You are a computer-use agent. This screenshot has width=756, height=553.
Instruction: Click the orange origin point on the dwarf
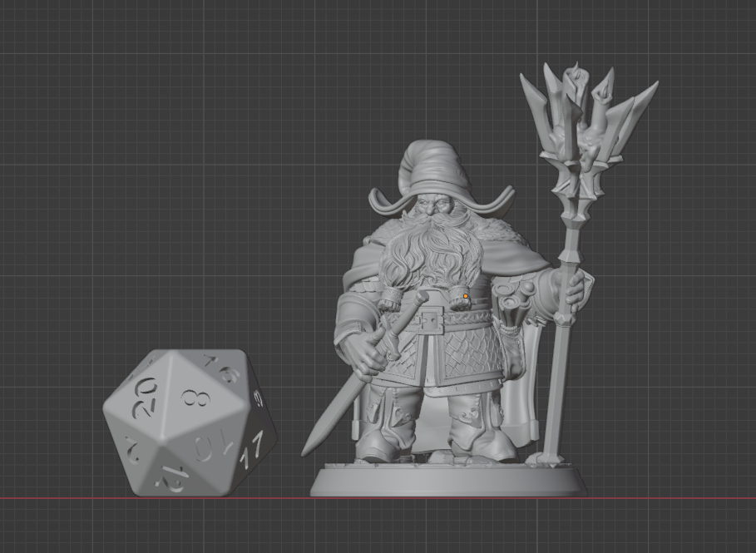[465, 296]
